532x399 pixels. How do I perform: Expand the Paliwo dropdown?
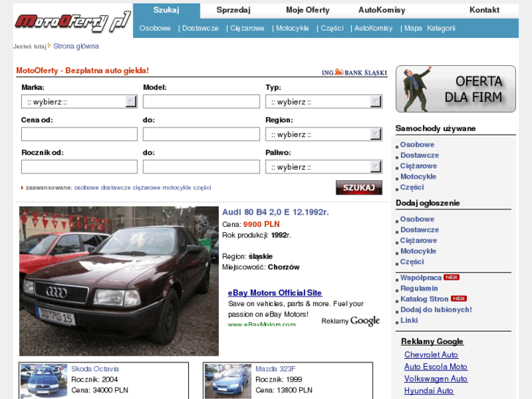[x=323, y=167]
